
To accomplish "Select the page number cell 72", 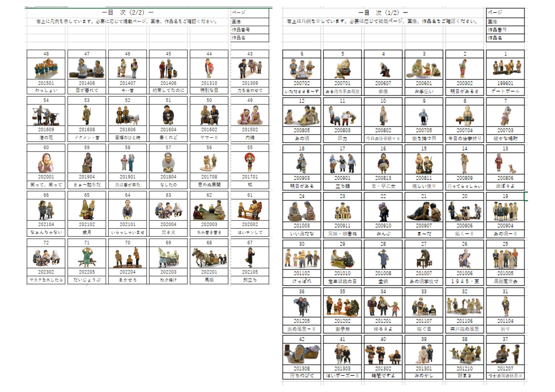I will pyautogui.click(x=46, y=242).
